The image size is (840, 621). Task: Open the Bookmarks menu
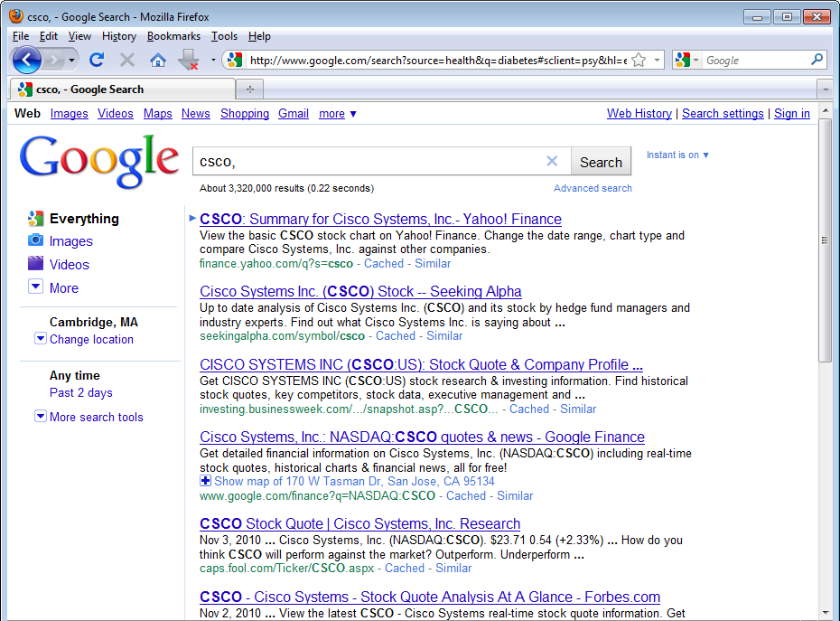pos(173,36)
